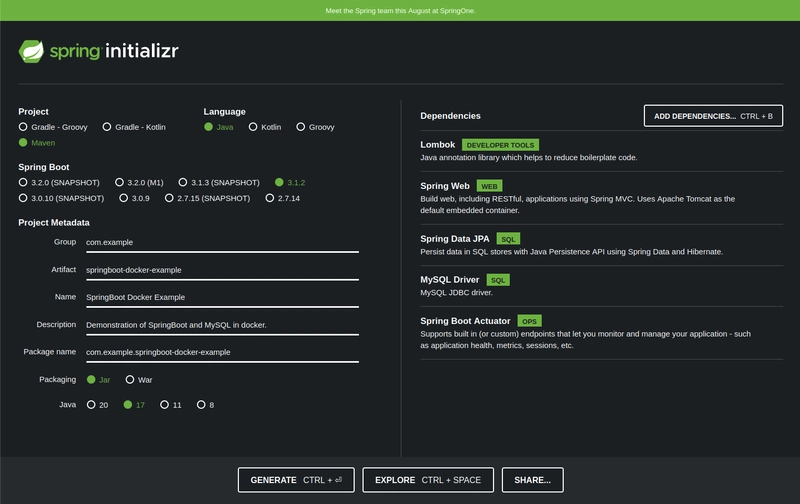Choose Maven as the project type
This screenshot has height=504, width=800.
[37, 143]
